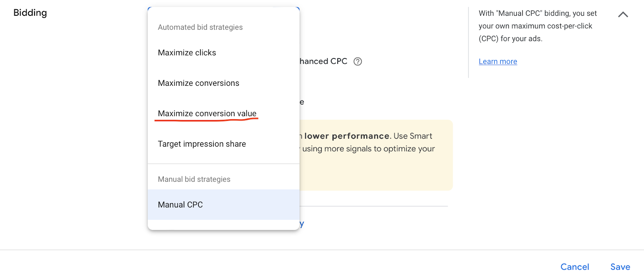
Task: Click the Bidding section heading
Action: click(30, 13)
